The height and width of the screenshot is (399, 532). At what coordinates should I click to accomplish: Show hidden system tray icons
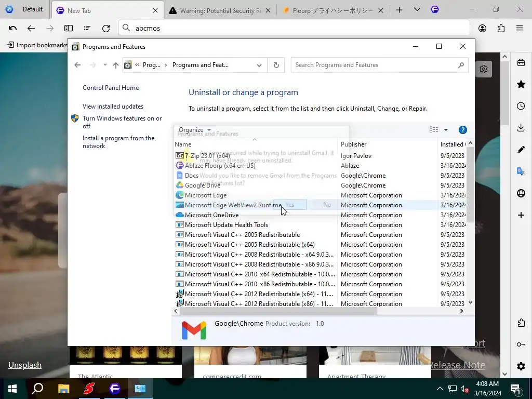[440, 389]
